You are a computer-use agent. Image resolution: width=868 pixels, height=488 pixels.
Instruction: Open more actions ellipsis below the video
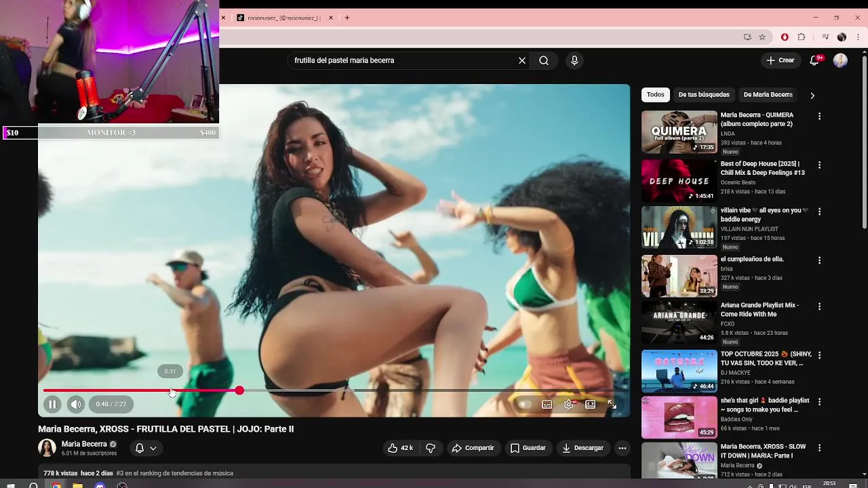(623, 448)
